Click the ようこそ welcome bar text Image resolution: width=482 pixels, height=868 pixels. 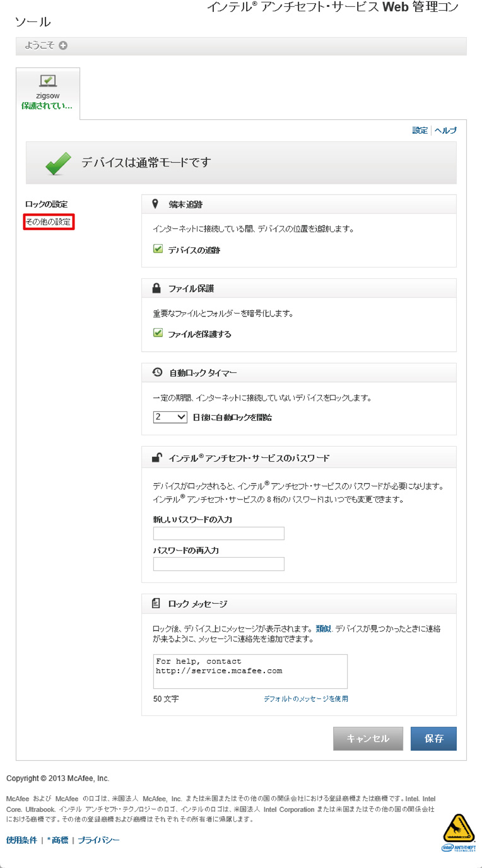(x=40, y=45)
